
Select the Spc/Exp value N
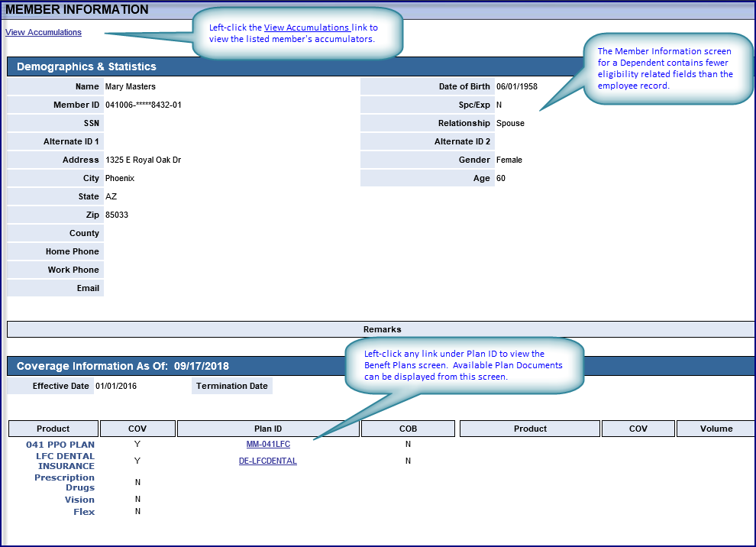tap(499, 105)
